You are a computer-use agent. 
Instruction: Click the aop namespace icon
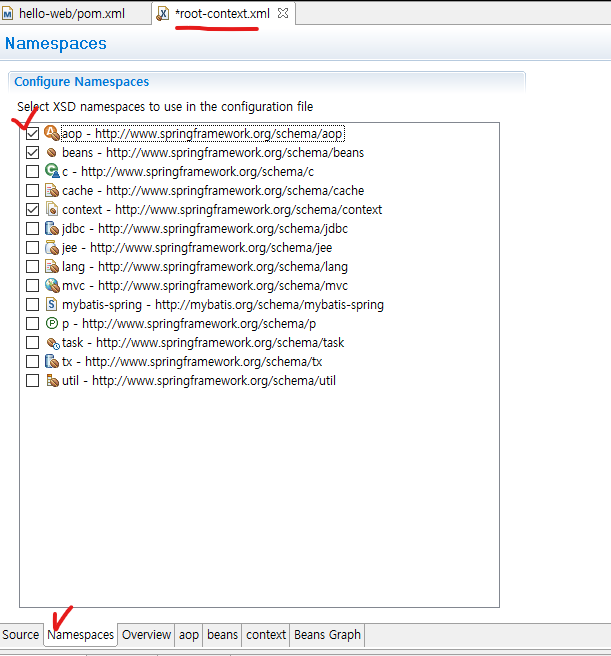tap(51, 133)
